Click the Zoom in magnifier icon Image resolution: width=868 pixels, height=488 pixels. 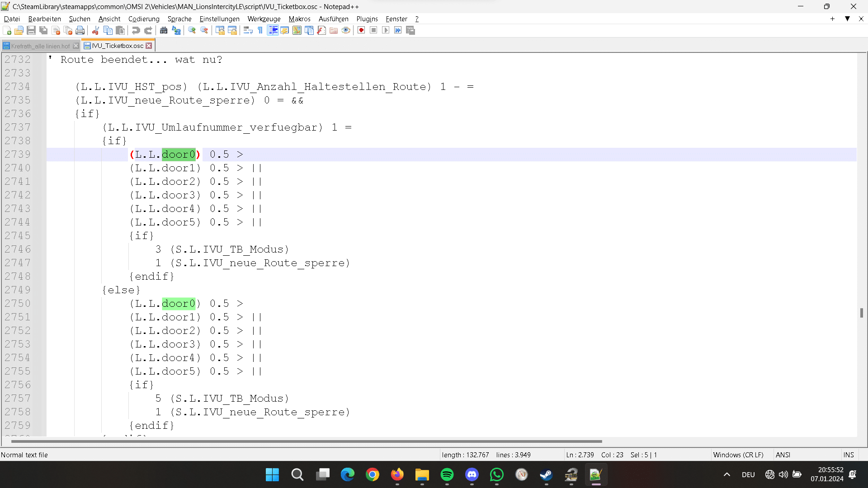192,30
